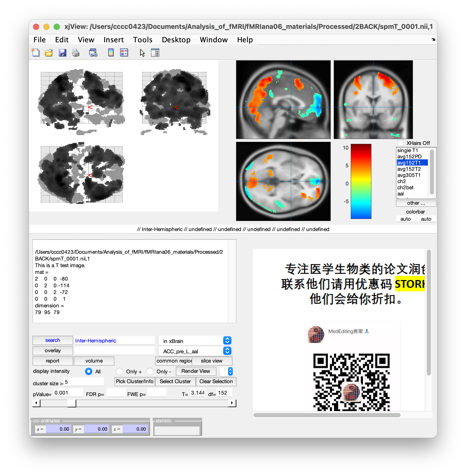Select the 'single T1' template
466x476 pixels.
pos(412,151)
